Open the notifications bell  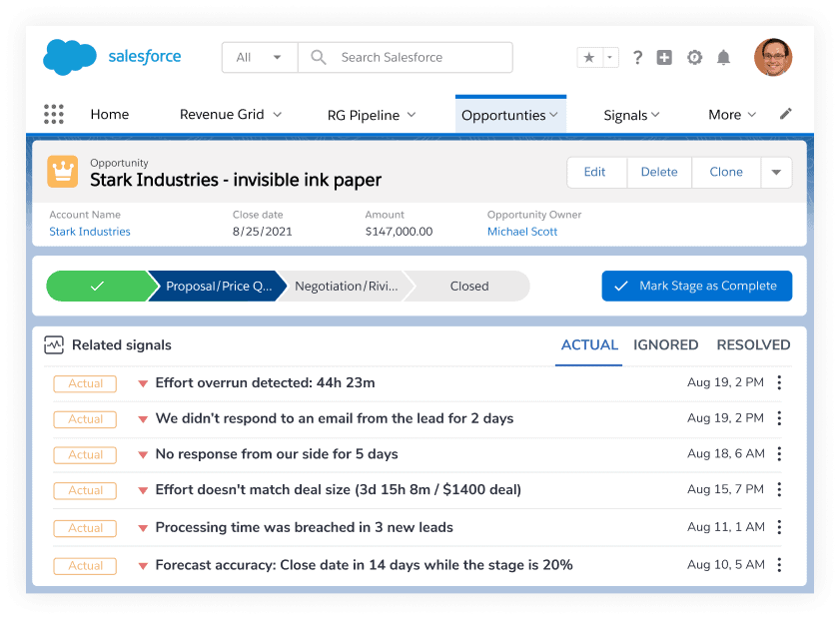tap(724, 57)
